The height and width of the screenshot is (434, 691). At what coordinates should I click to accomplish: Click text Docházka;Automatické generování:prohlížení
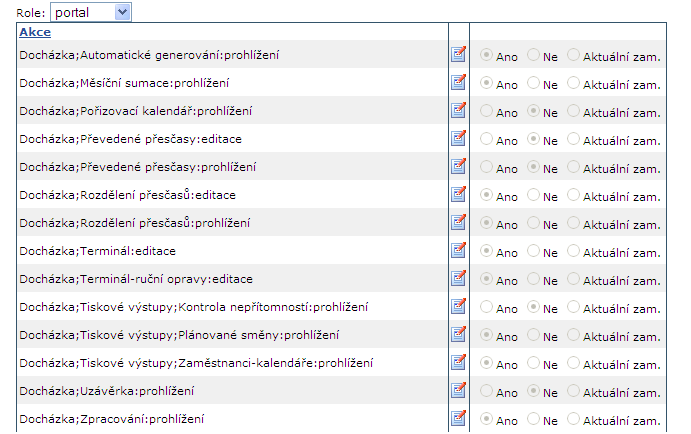(x=149, y=55)
